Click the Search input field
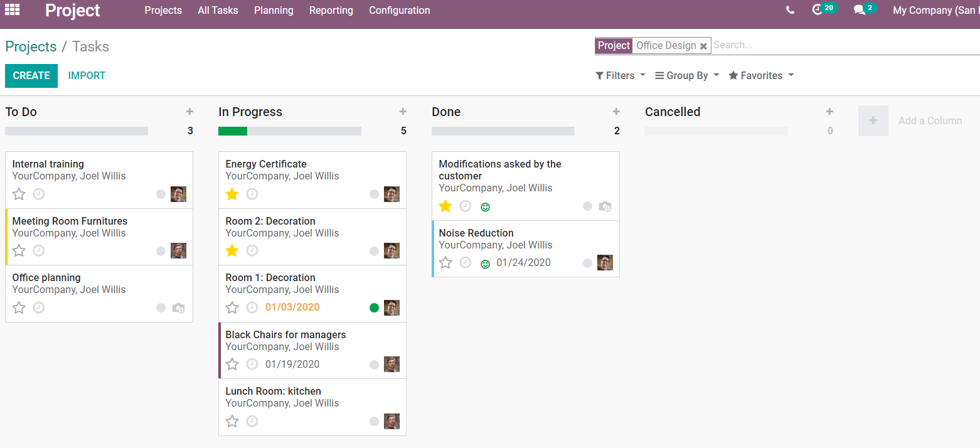This screenshot has height=448, width=980. point(846,45)
